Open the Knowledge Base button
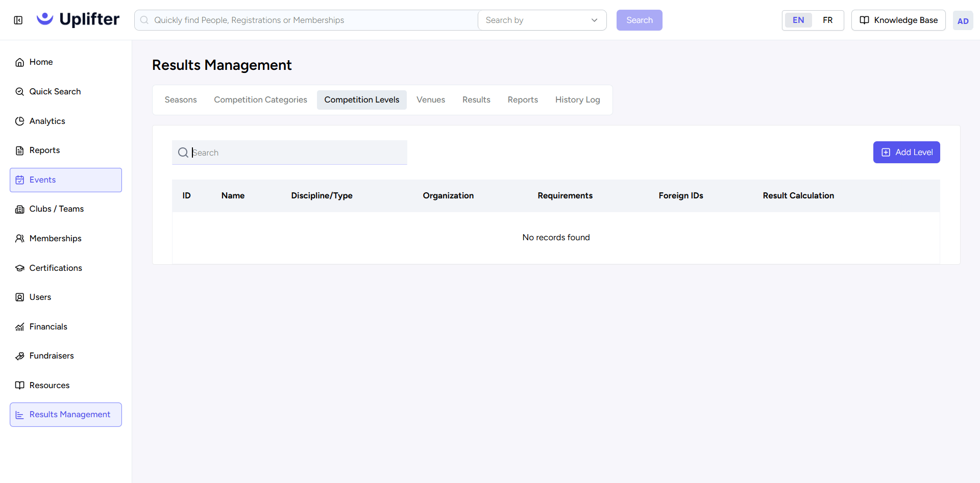Screen dimensions: 980x483 898,20
